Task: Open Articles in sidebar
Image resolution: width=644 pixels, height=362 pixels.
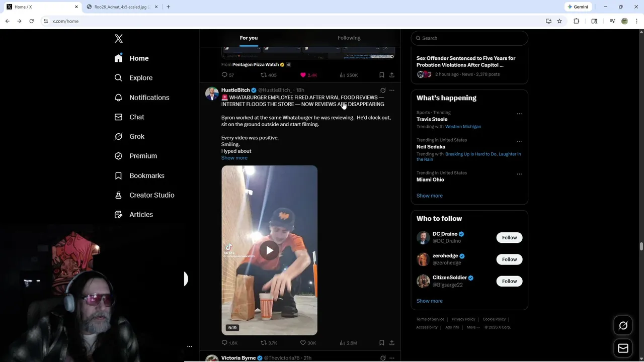Action: click(134, 215)
